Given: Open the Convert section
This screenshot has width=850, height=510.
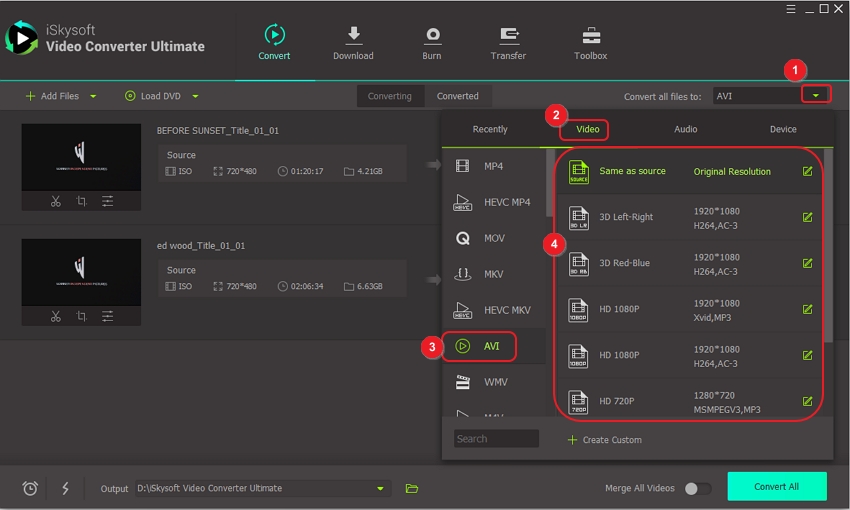Looking at the screenshot, I should pyautogui.click(x=274, y=42).
